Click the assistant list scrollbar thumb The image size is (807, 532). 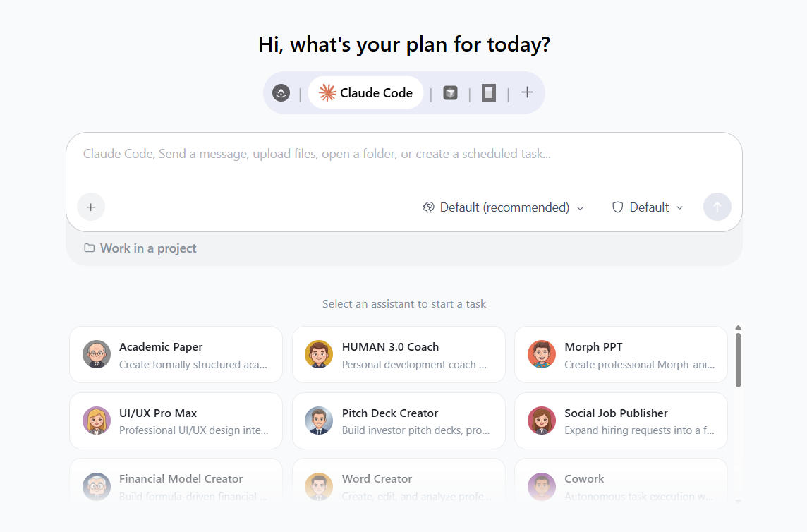click(738, 360)
